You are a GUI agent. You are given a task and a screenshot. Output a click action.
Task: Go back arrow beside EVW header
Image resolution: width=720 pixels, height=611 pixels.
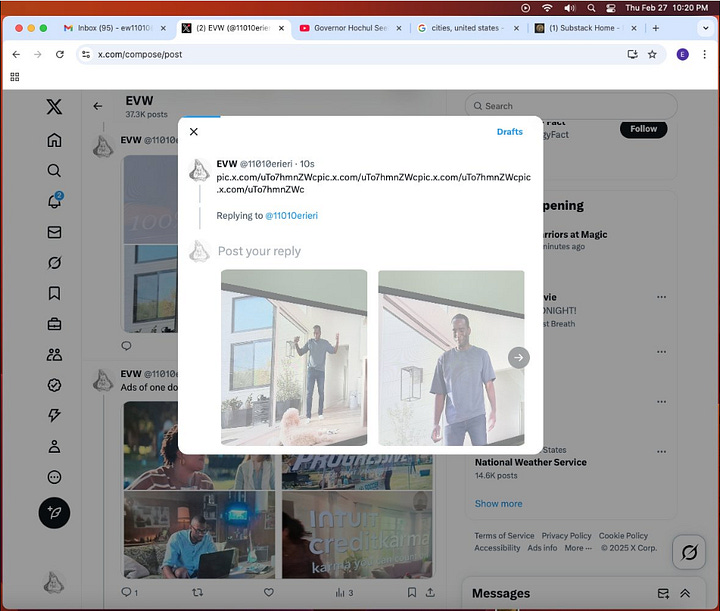pyautogui.click(x=98, y=106)
